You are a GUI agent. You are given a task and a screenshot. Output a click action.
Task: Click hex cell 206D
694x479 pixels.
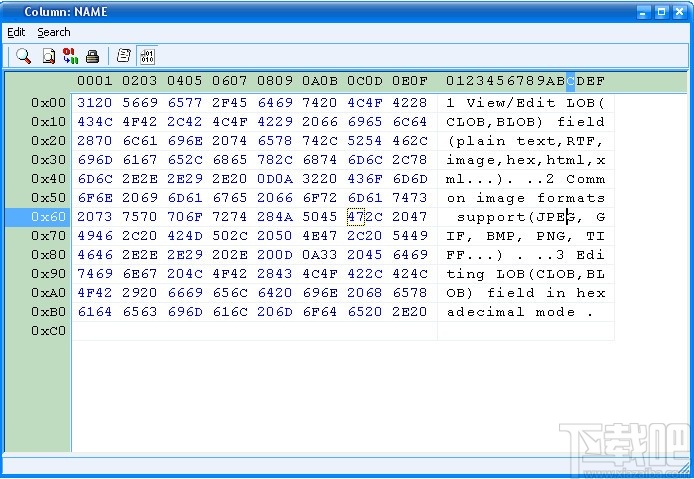[274, 312]
